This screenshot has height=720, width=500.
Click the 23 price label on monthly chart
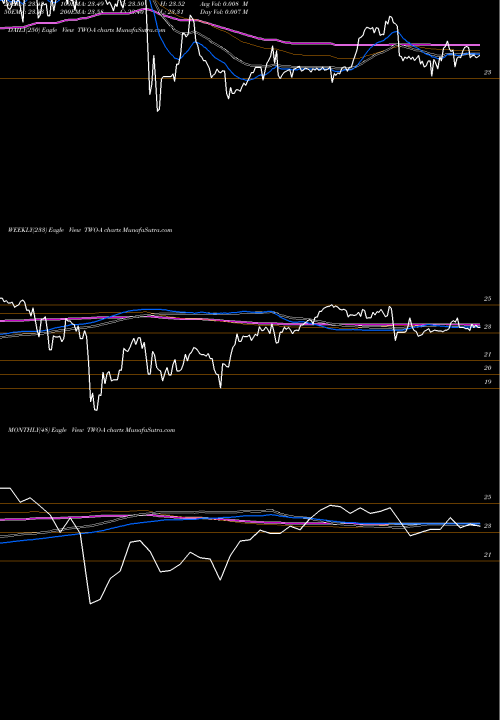[x=487, y=526]
